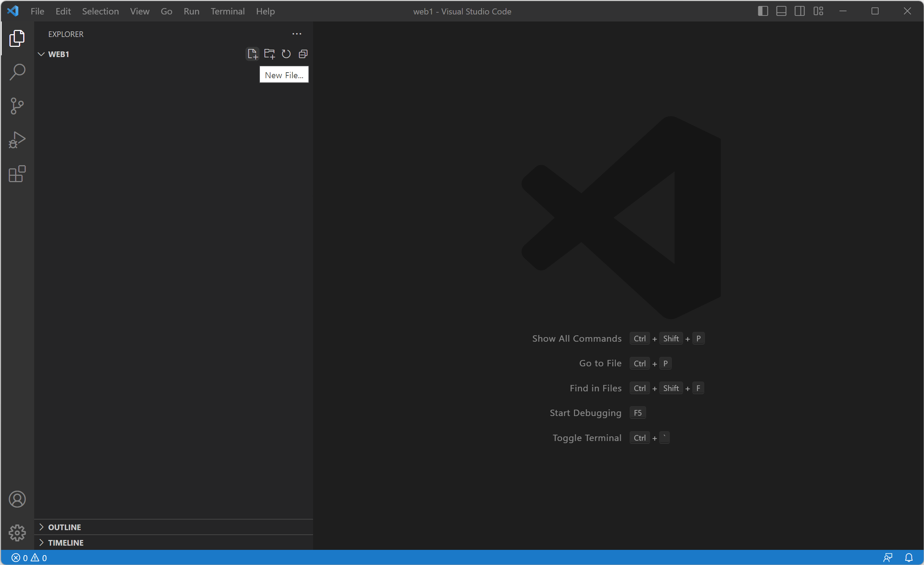
Task: Open the Source Control view
Action: 17,106
